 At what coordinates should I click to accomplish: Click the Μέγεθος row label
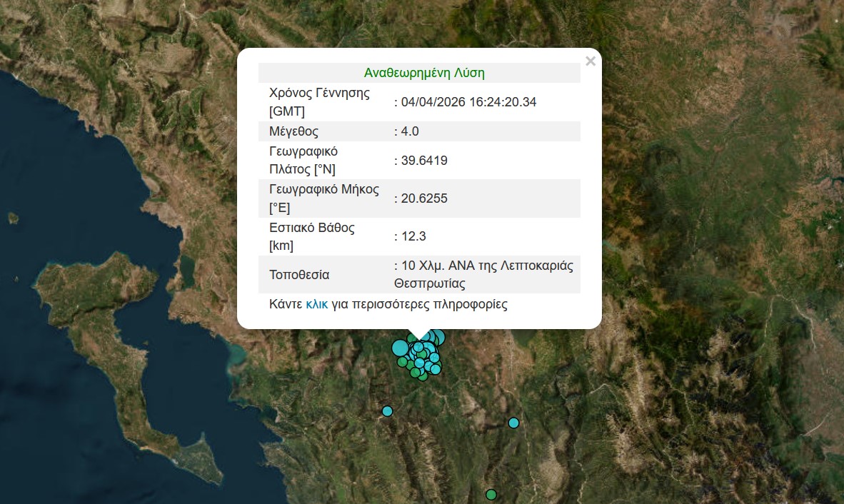click(293, 131)
